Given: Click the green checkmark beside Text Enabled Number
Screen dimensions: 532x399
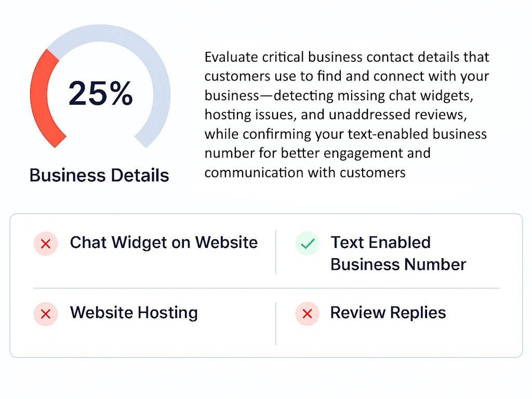Looking at the screenshot, I should 307,244.
